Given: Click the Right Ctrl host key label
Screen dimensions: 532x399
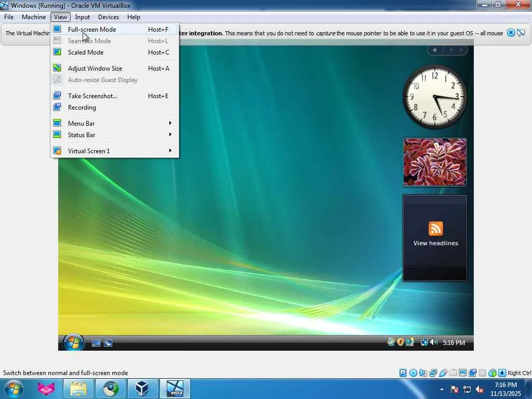Looking at the screenshot, I should click(x=519, y=373).
